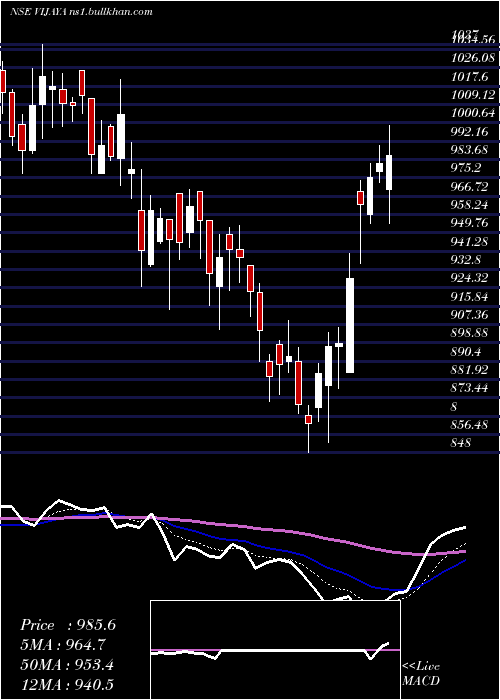This screenshot has height=700, width=500.
Task: Click the <<Live MACD label
Action: (x=421, y=673)
